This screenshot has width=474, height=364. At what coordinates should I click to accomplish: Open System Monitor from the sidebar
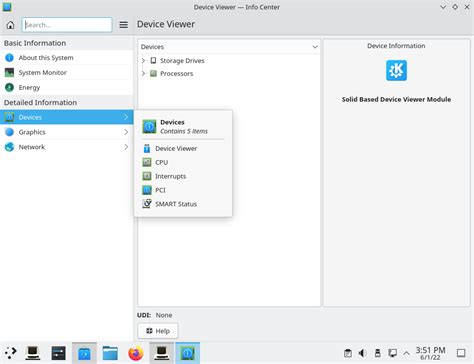[67, 72]
